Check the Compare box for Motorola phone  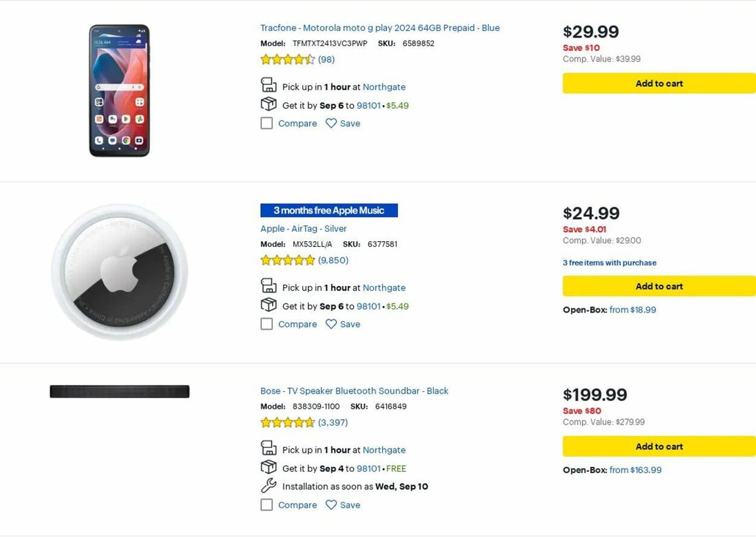(x=267, y=123)
